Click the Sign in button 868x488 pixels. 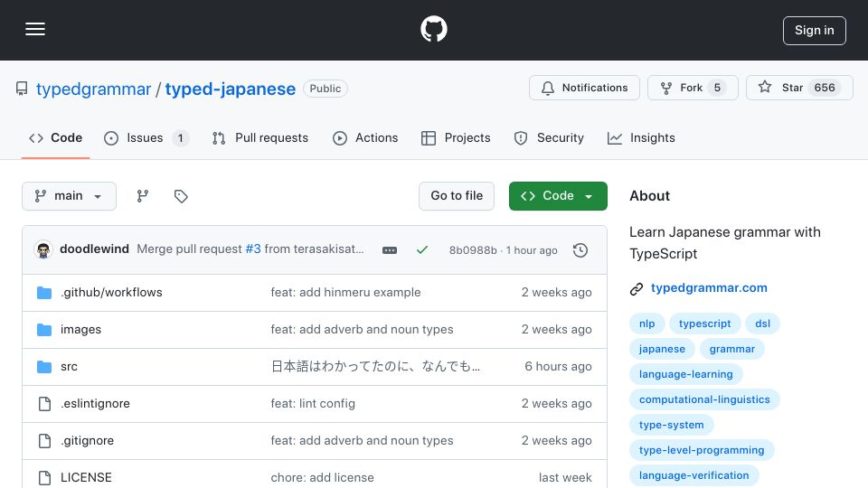coord(814,31)
